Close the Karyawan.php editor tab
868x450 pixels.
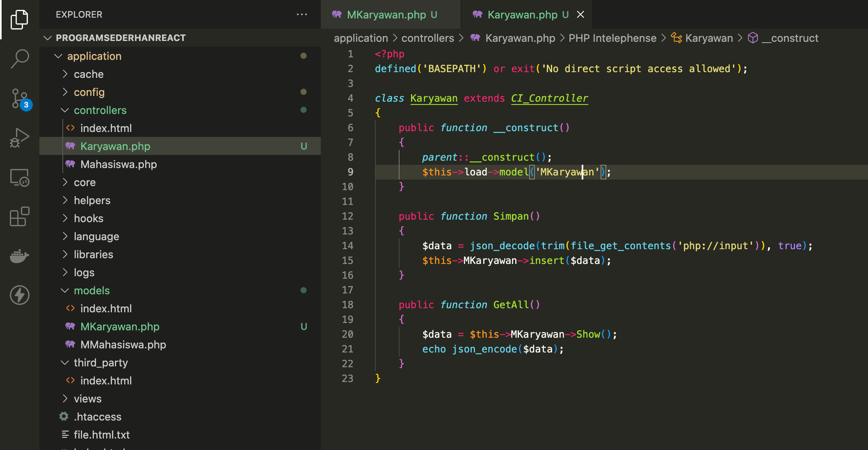[580, 15]
